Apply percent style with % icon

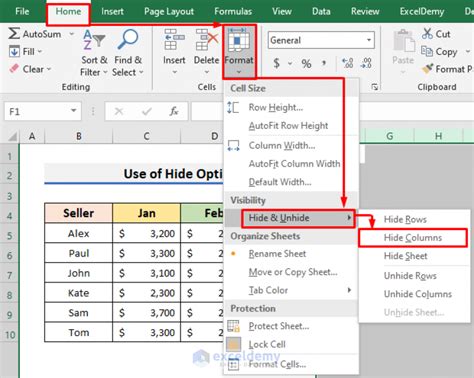click(306, 63)
